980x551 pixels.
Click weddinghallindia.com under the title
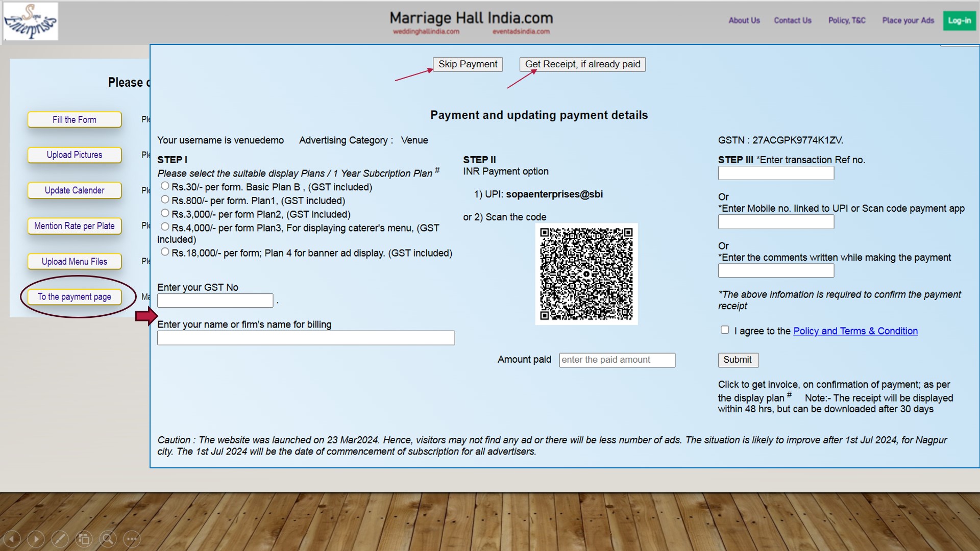coord(426,32)
